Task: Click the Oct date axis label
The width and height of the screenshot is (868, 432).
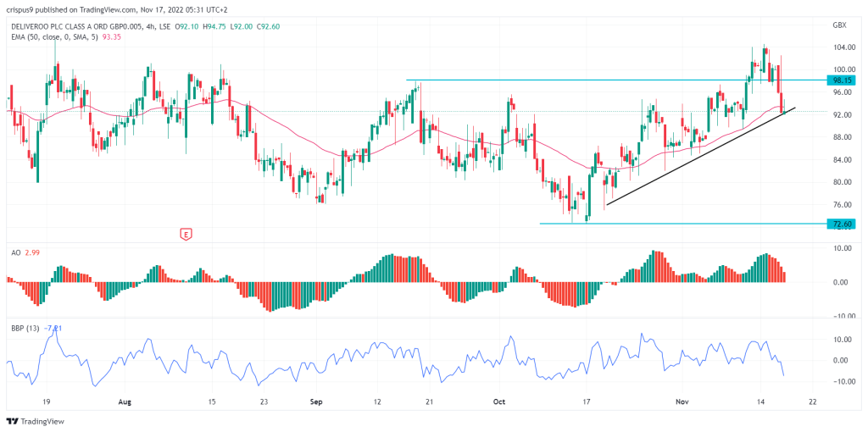Action: [x=500, y=402]
